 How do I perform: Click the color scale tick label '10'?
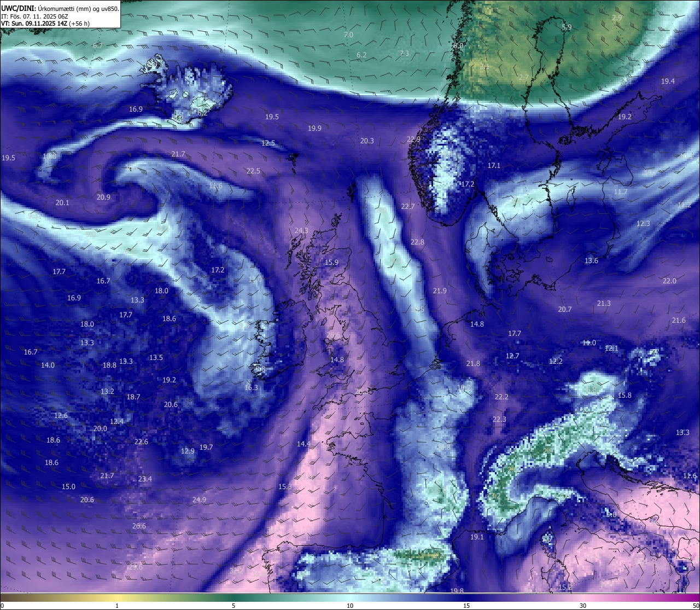click(350, 606)
